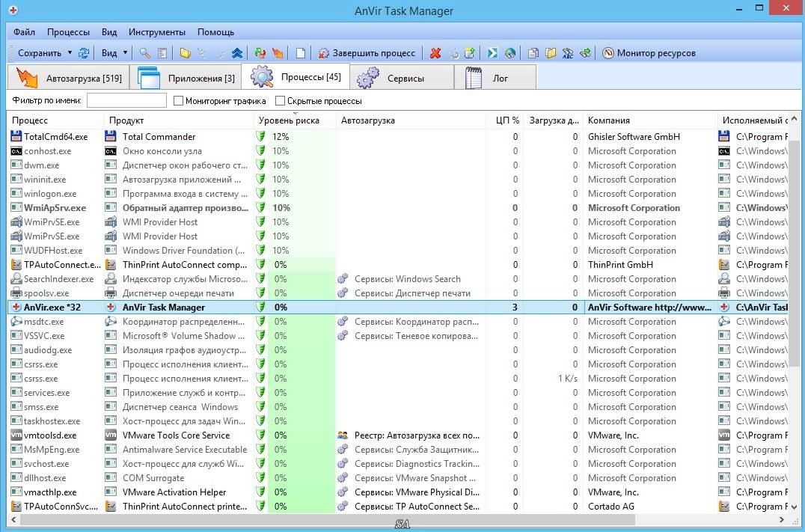Click the refresh icon next to Сохранить
Viewport: 805px width, 532px height.
coord(84,53)
